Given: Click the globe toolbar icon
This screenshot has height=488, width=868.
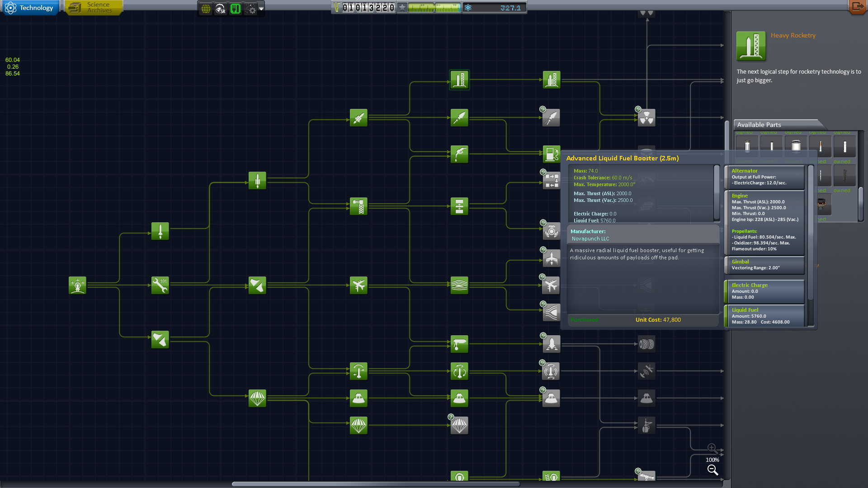Looking at the screenshot, I should point(206,9).
